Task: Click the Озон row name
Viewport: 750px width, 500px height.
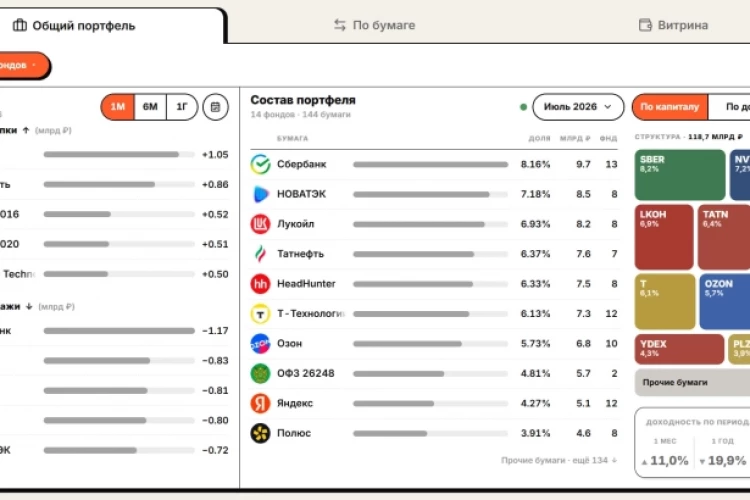Action: [x=289, y=344]
